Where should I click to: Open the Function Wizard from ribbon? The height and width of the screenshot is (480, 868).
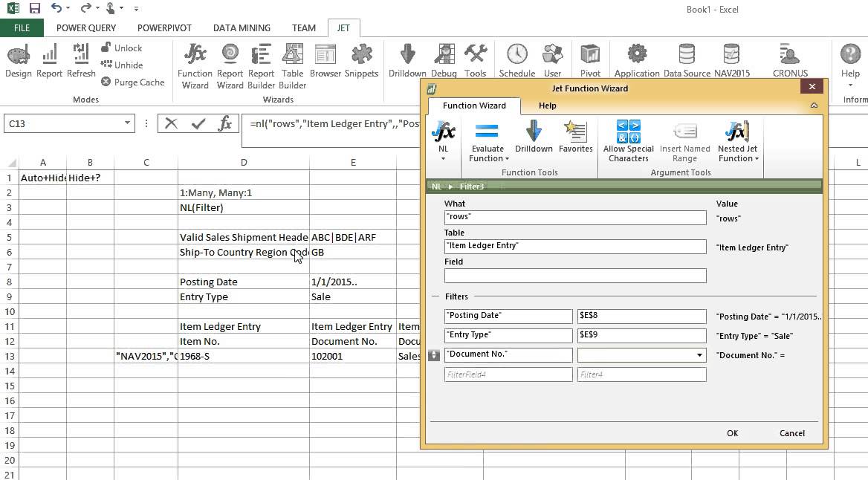(195, 67)
